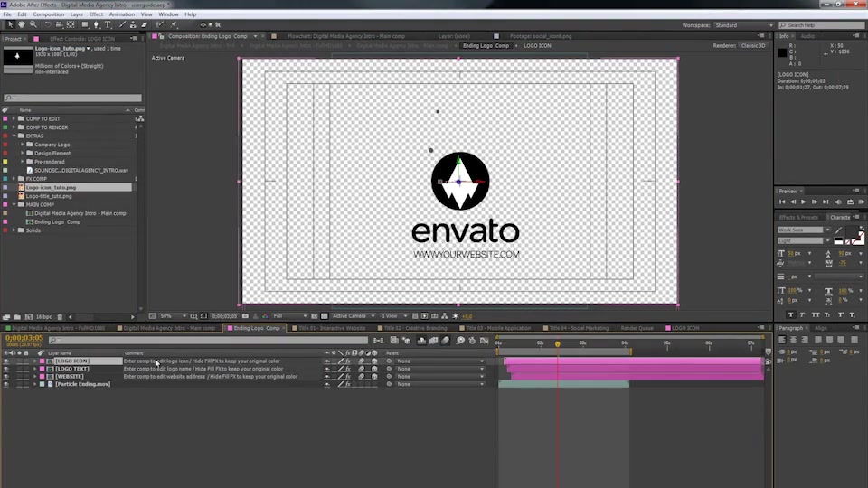
Task: Toggle 3D layer switch for [LOGO ICON]
Action: 374,361
